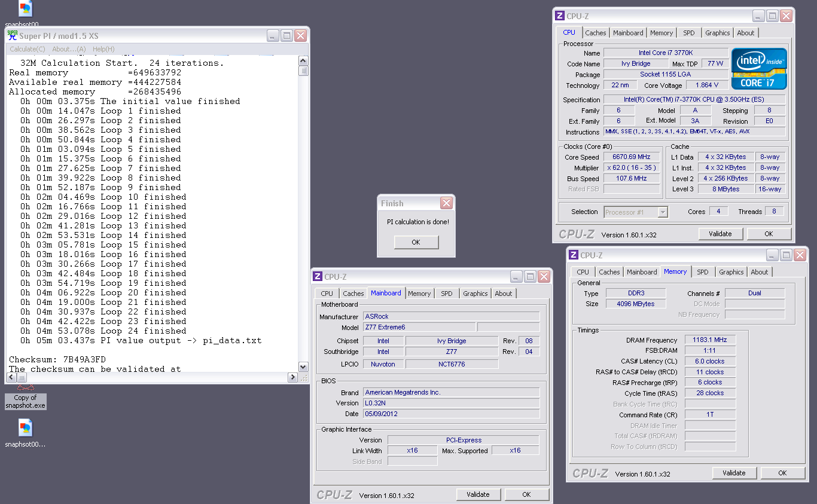Screen dimensions: 817x504
Task: Click OK in the Mainboard CPU-Z window
Action: [526, 494]
